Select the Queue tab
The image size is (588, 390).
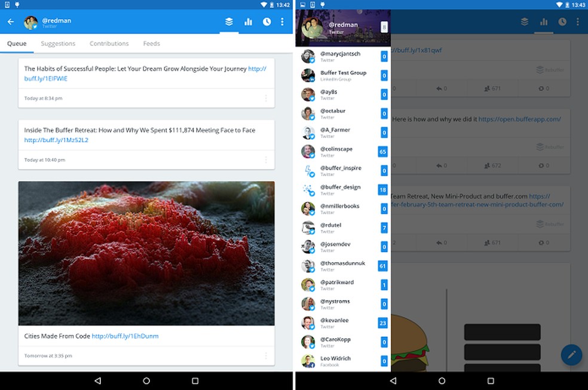point(17,44)
